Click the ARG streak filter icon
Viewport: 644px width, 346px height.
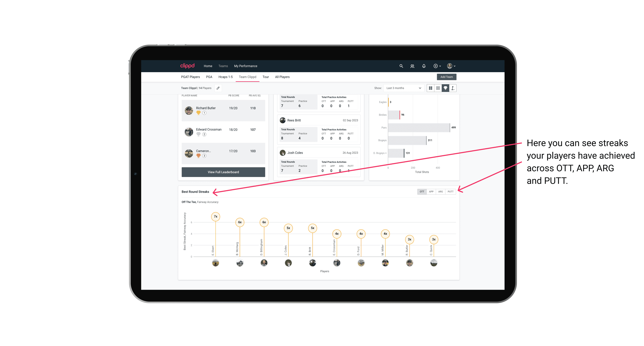tap(441, 191)
